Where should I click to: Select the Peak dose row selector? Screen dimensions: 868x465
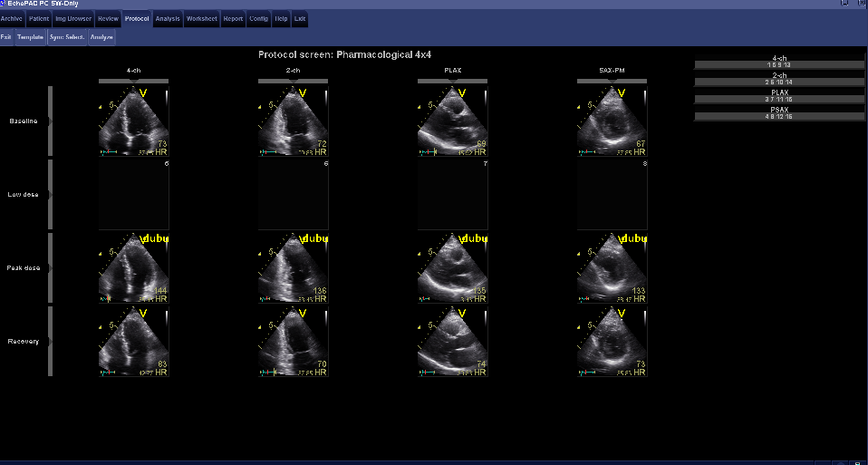click(x=51, y=268)
